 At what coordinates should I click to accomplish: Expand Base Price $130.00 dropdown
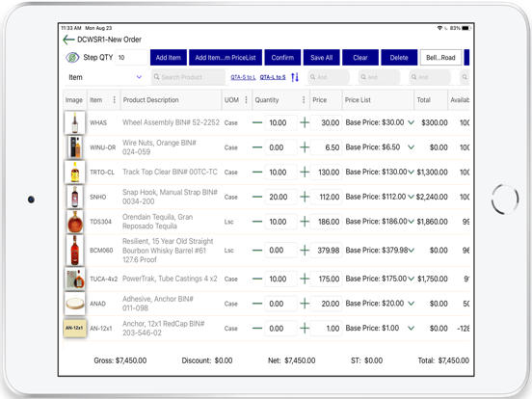[x=411, y=172]
